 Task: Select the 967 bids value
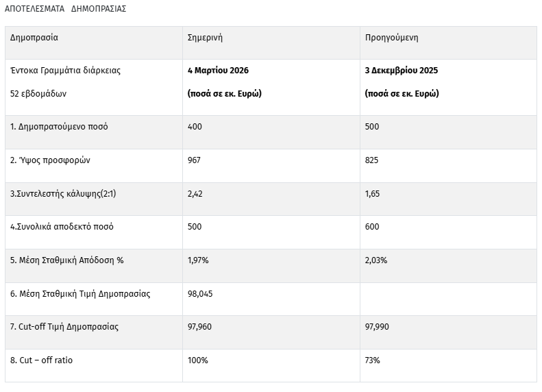(195, 160)
